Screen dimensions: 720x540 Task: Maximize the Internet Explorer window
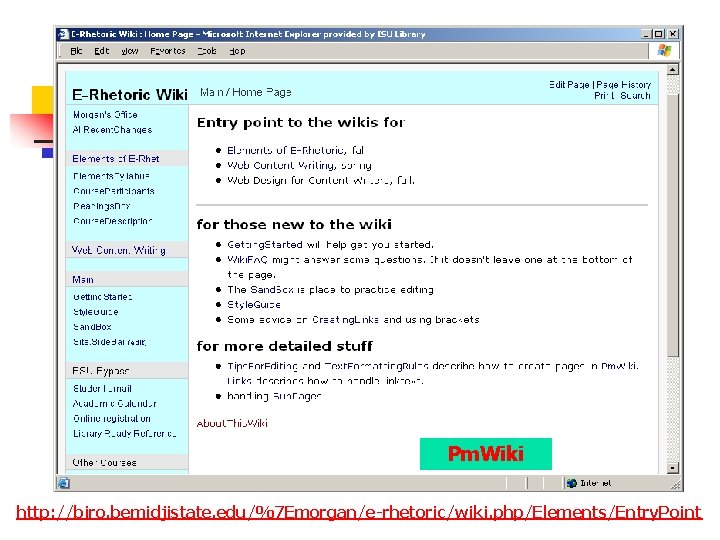tap(659, 34)
